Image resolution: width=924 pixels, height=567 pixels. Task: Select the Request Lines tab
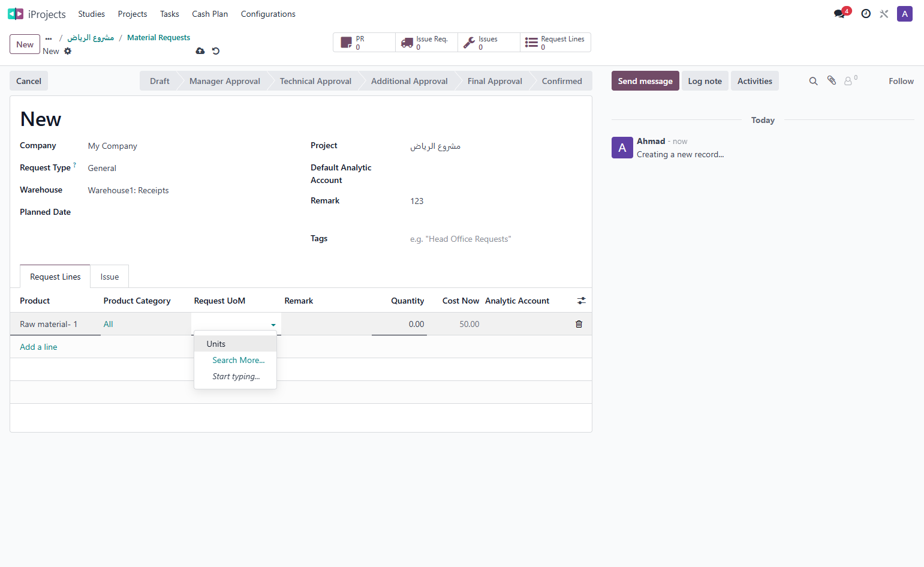pos(55,277)
